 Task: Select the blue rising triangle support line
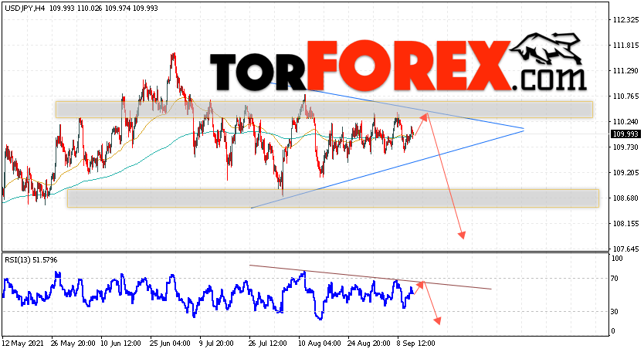click(388, 169)
